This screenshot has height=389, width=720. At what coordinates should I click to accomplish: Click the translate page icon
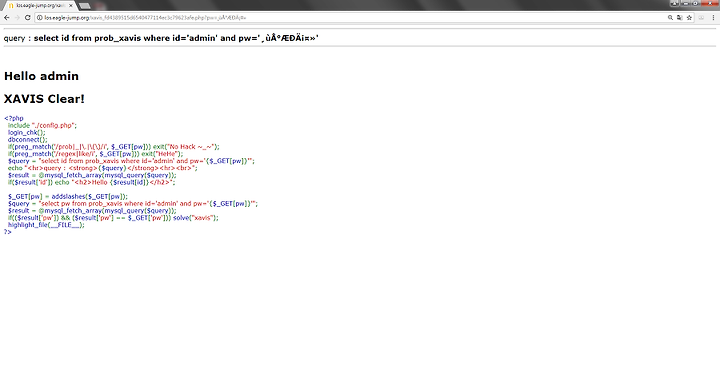click(x=680, y=17)
